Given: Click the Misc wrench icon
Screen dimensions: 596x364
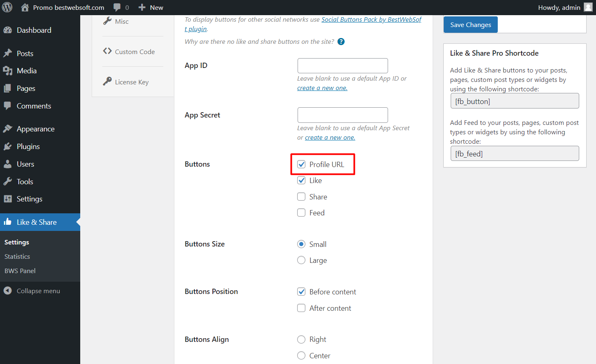Looking at the screenshot, I should coord(107,21).
